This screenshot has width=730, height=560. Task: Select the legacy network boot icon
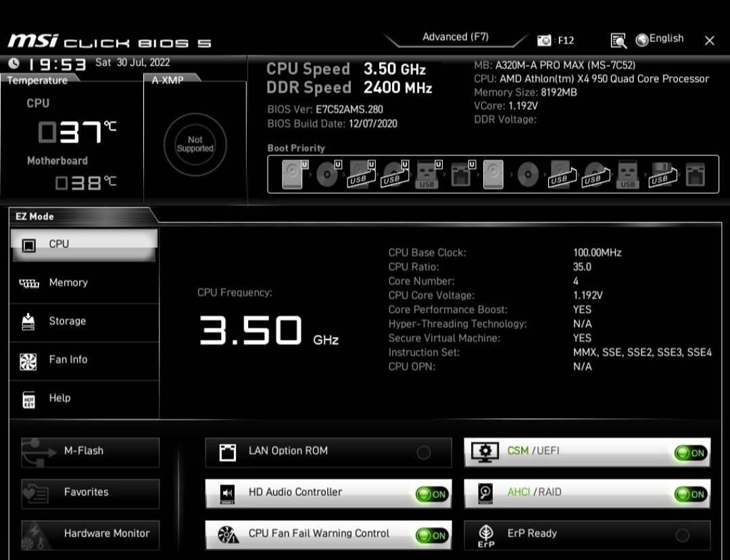pos(695,174)
